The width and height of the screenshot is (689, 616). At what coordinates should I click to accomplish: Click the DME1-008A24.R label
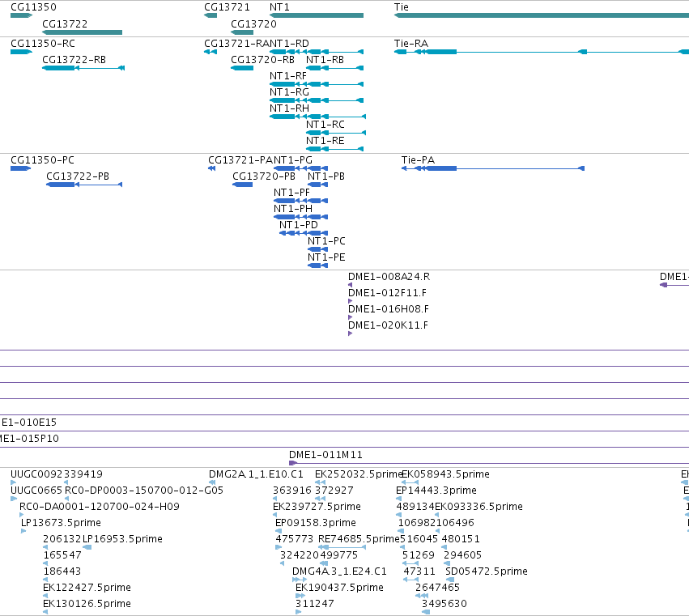pos(389,277)
